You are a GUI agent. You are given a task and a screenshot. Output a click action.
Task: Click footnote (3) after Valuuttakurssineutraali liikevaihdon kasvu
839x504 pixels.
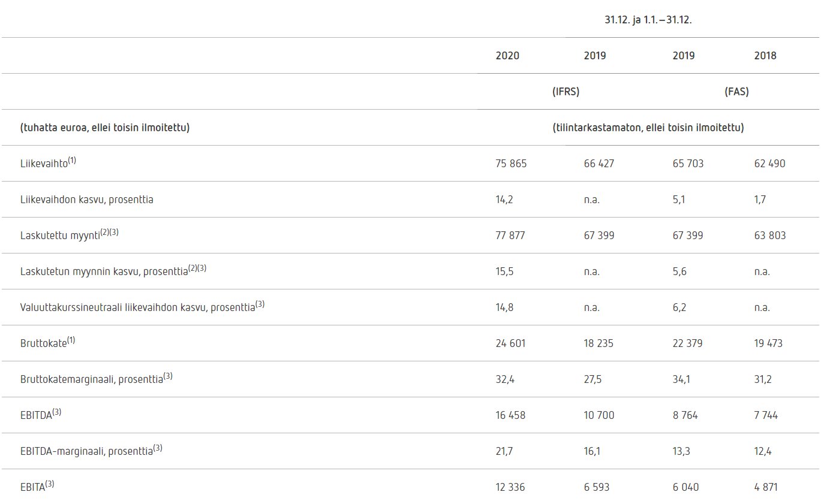(260, 304)
